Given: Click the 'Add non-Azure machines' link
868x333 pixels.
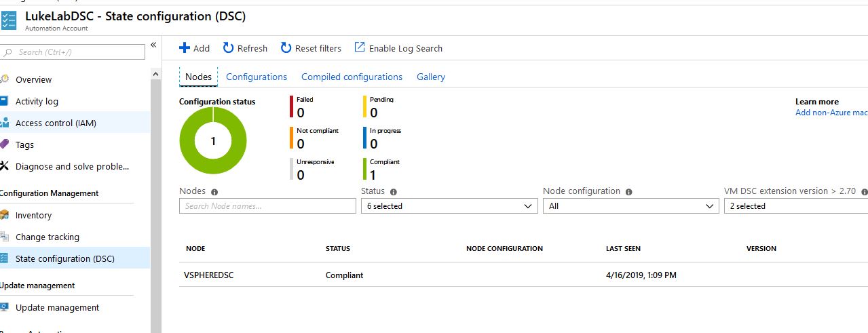Looking at the screenshot, I should click(x=831, y=113).
